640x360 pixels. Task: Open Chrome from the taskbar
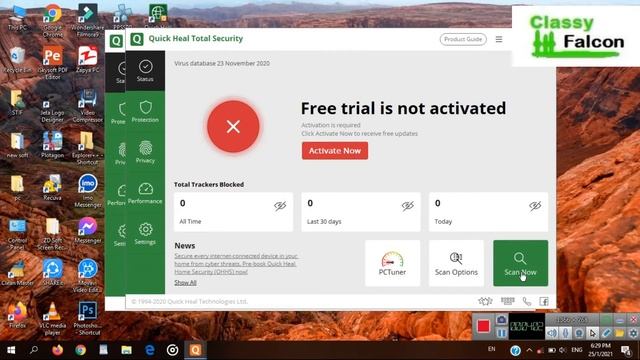80,350
